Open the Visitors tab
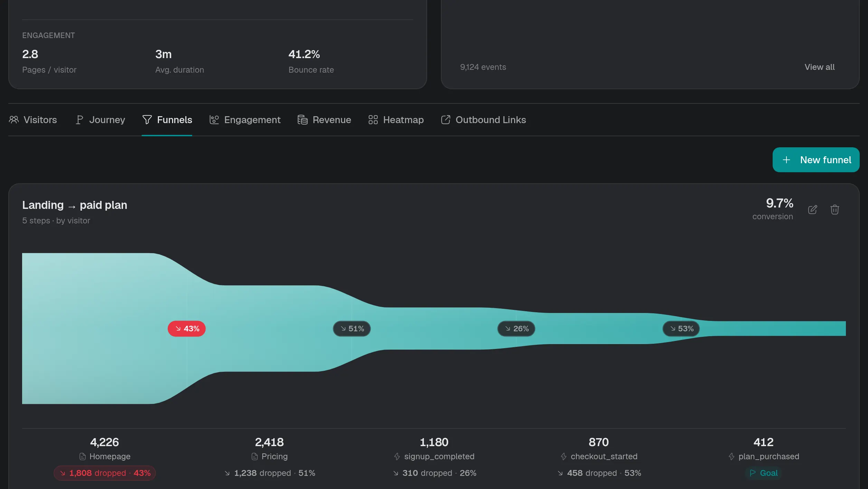868x489 pixels. coord(33,120)
